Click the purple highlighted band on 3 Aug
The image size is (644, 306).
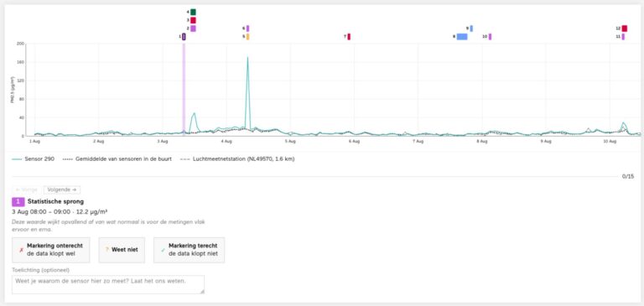(184, 90)
